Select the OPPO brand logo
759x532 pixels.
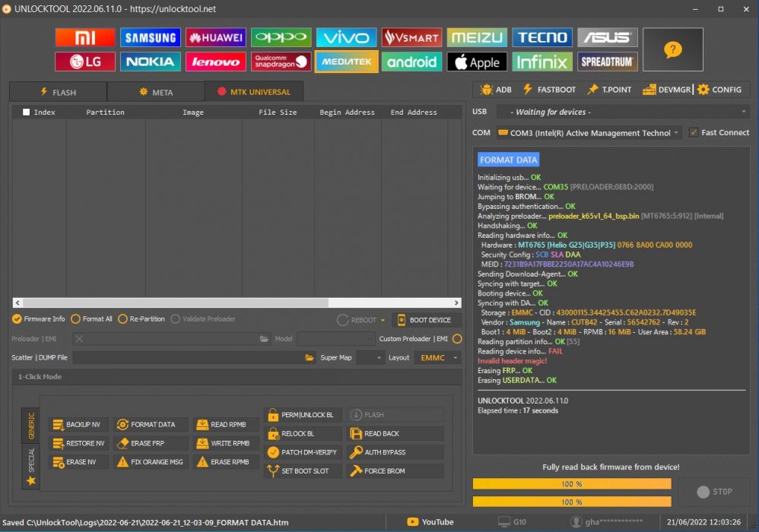(281, 37)
